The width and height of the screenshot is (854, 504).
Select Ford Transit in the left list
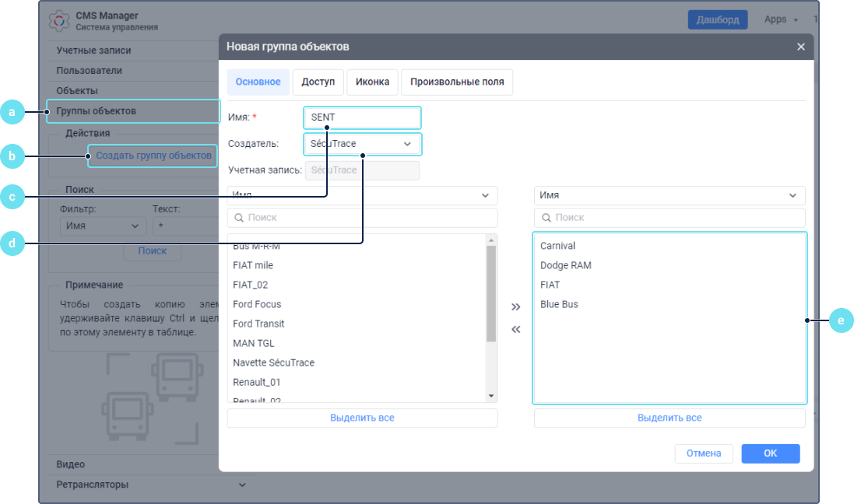pos(258,324)
